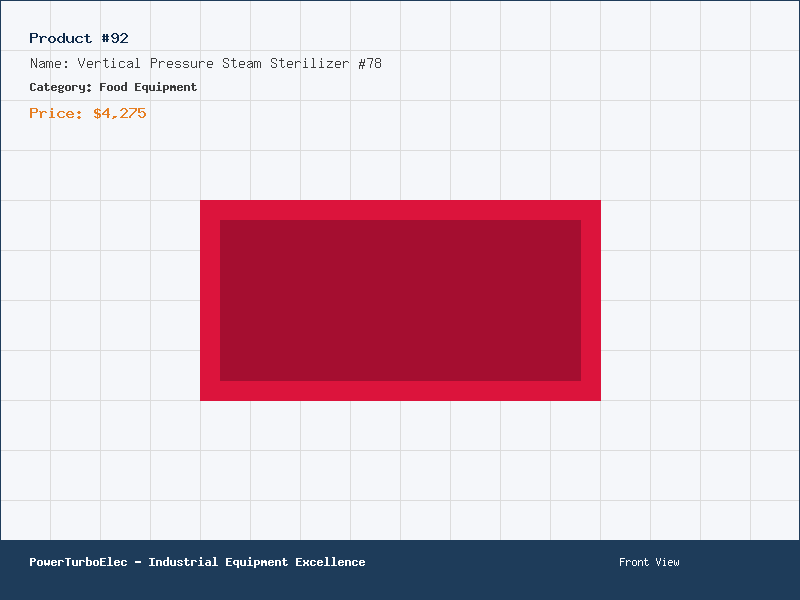Click the orange Price: label

click(x=56, y=113)
